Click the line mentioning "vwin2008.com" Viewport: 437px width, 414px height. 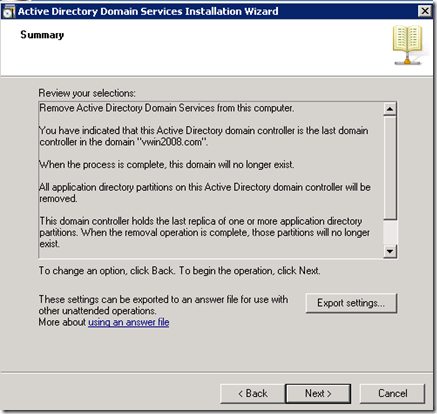pyautogui.click(x=124, y=142)
